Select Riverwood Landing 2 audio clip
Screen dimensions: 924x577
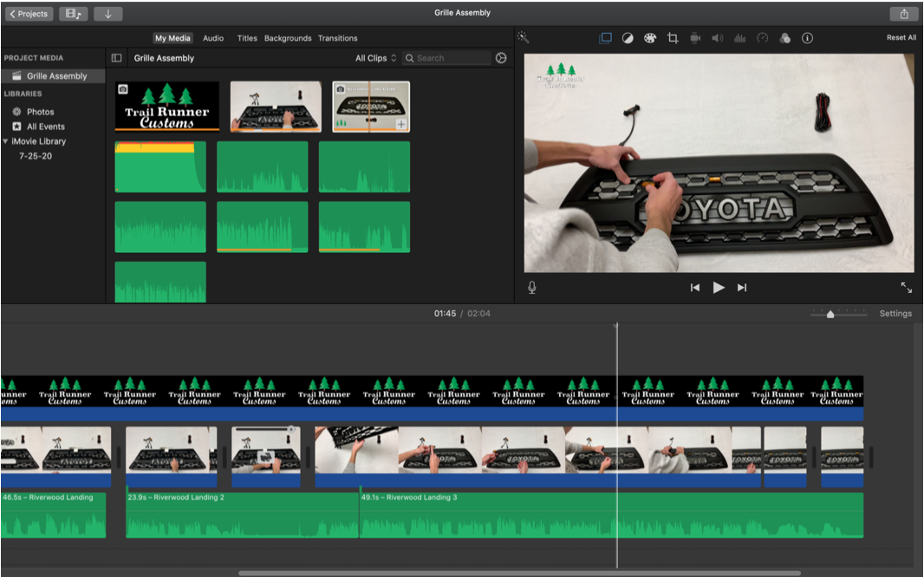click(242, 515)
